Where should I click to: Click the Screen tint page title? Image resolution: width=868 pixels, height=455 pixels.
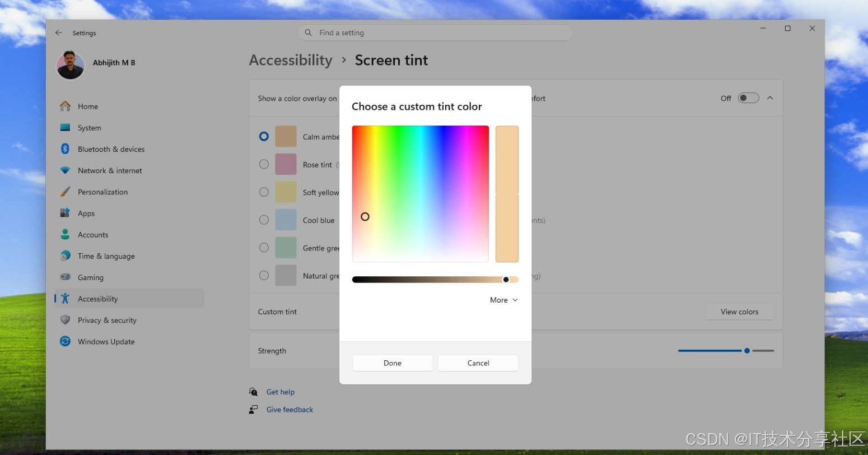391,60
